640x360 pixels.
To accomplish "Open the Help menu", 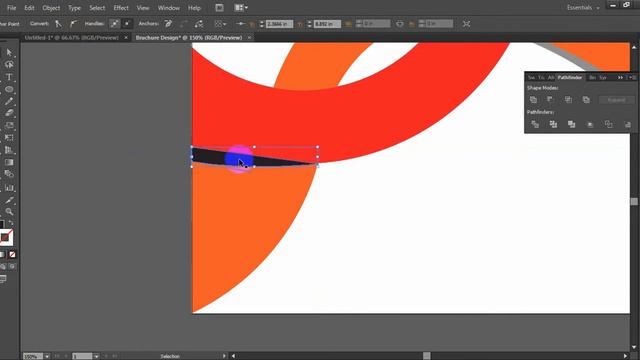I will point(194,8).
